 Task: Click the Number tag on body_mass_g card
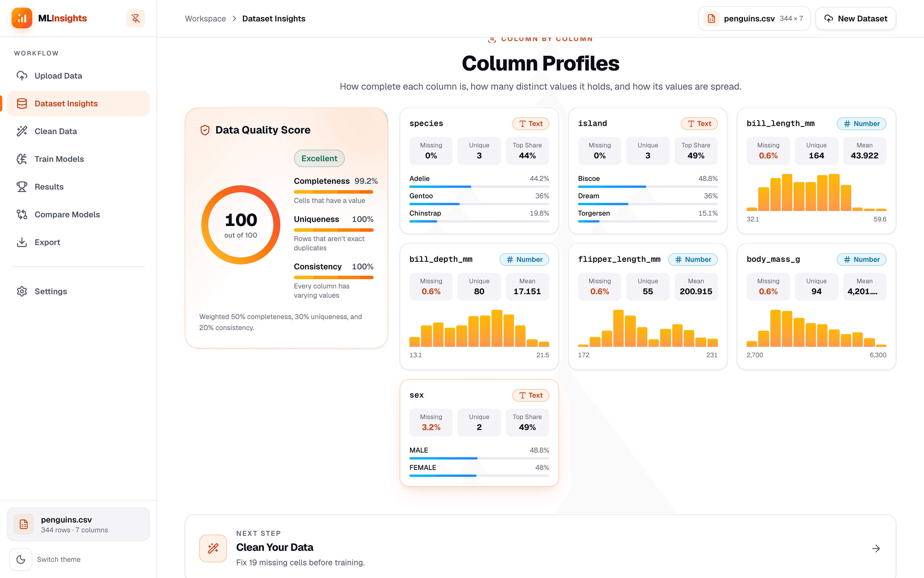(861, 259)
